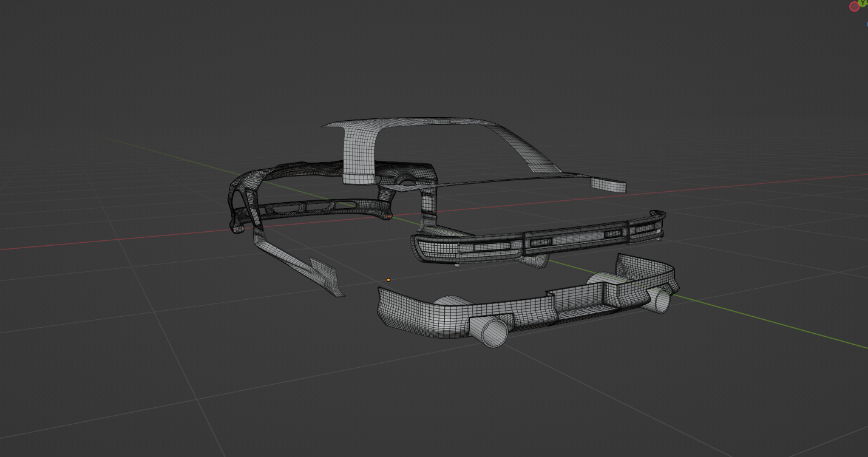
Task: Click the green Y axis gizmo handle
Action: (x=863, y=3)
